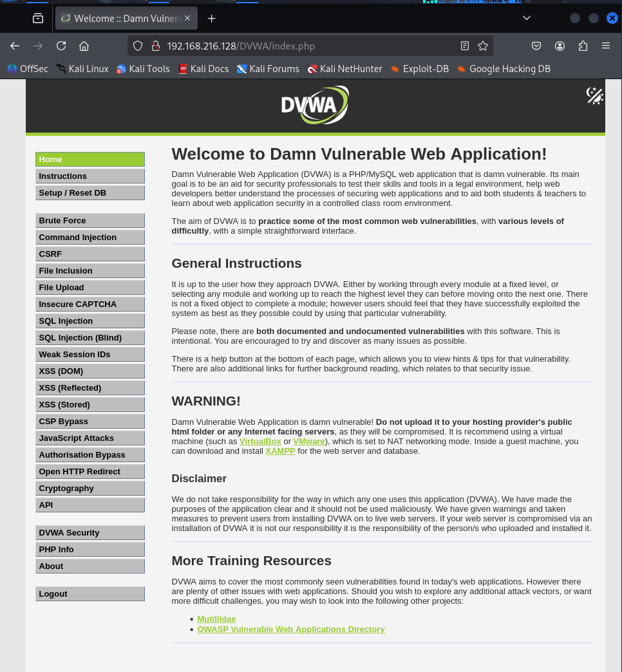
Task: Close the Welcome DVWA tab
Action: (x=187, y=19)
